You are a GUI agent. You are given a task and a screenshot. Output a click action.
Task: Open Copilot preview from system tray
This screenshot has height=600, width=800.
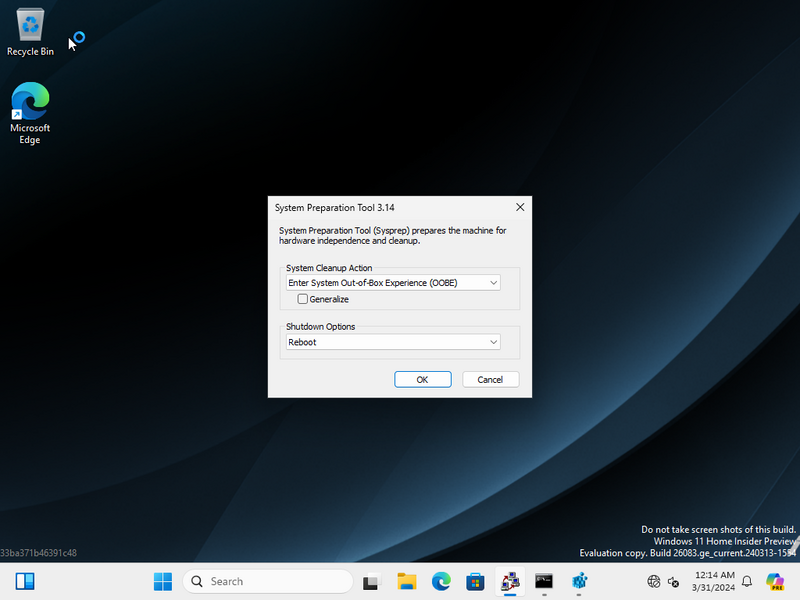[x=775, y=581]
